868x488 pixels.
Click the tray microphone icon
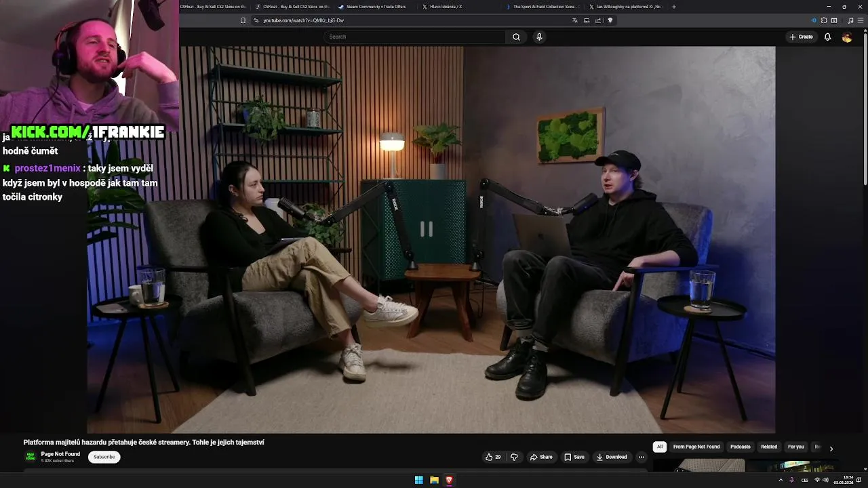pos(791,480)
